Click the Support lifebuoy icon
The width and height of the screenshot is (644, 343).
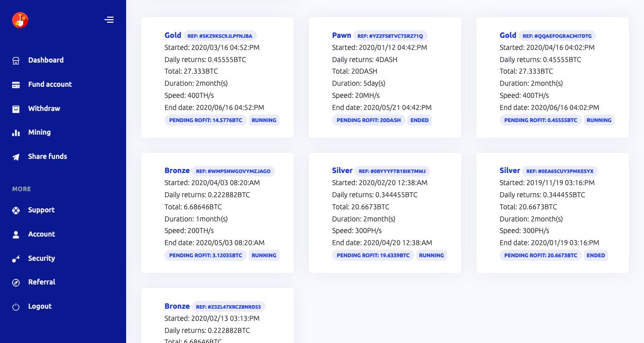[x=16, y=210]
